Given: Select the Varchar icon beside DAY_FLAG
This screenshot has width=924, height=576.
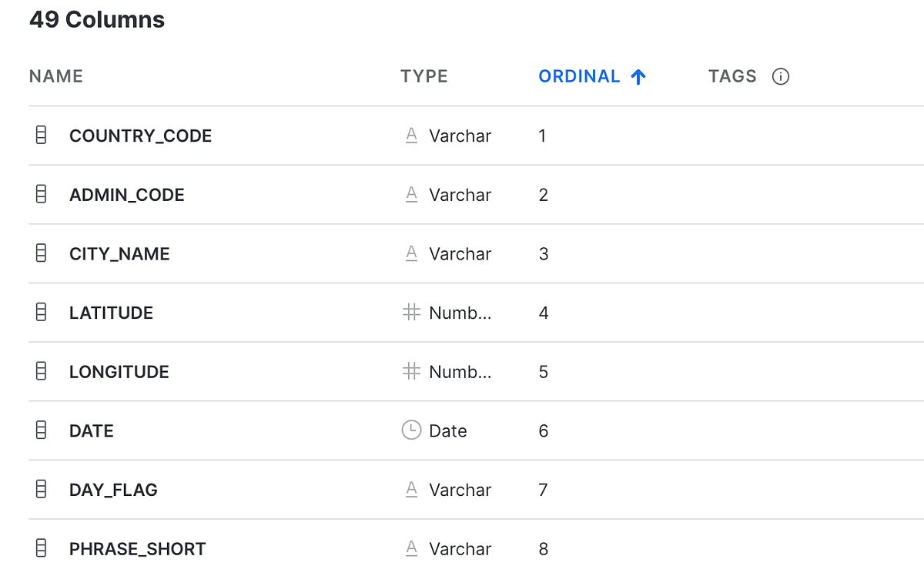Looking at the screenshot, I should pos(411,490).
